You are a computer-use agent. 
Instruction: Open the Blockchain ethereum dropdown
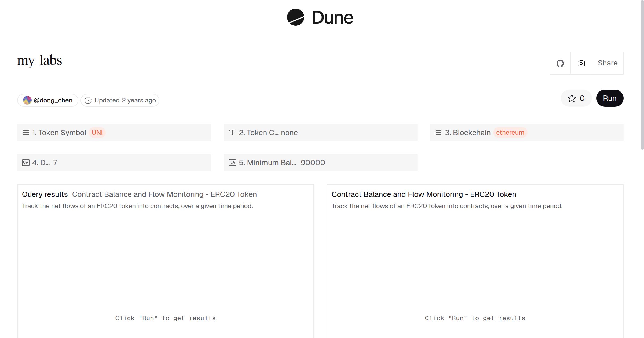510,133
